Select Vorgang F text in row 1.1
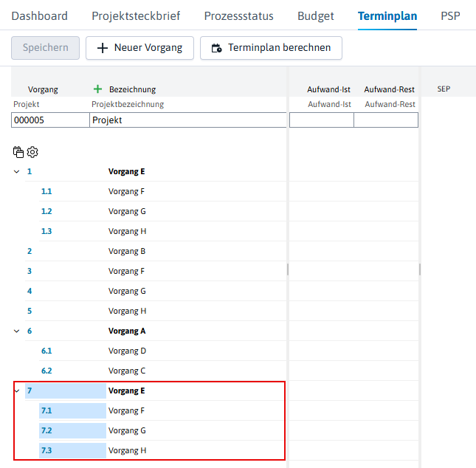This screenshot has height=468, width=476. click(126, 192)
